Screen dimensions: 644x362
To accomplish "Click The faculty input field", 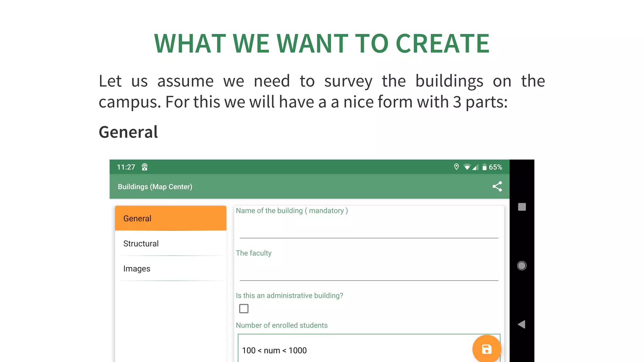I will click(369, 271).
